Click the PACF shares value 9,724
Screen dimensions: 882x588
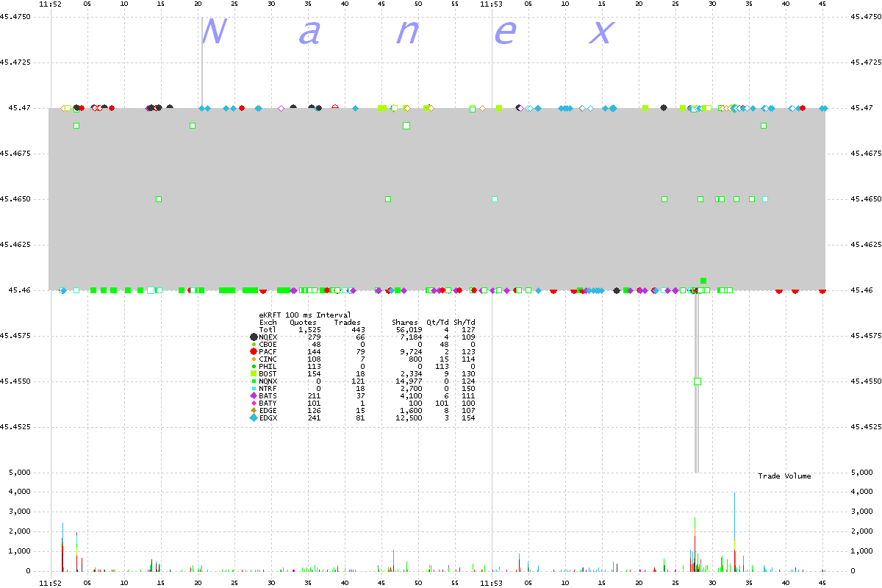412,353
